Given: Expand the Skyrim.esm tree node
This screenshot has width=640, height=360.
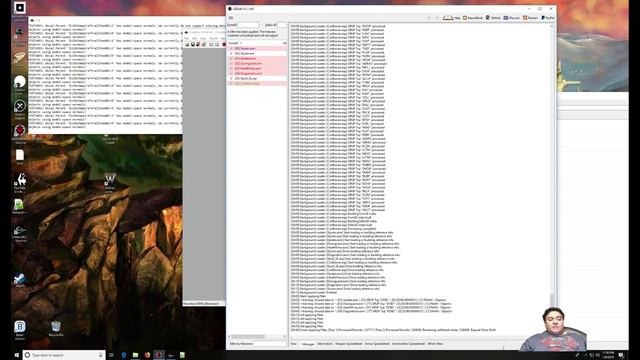Looking at the screenshot, I should pyautogui.click(x=231, y=49).
